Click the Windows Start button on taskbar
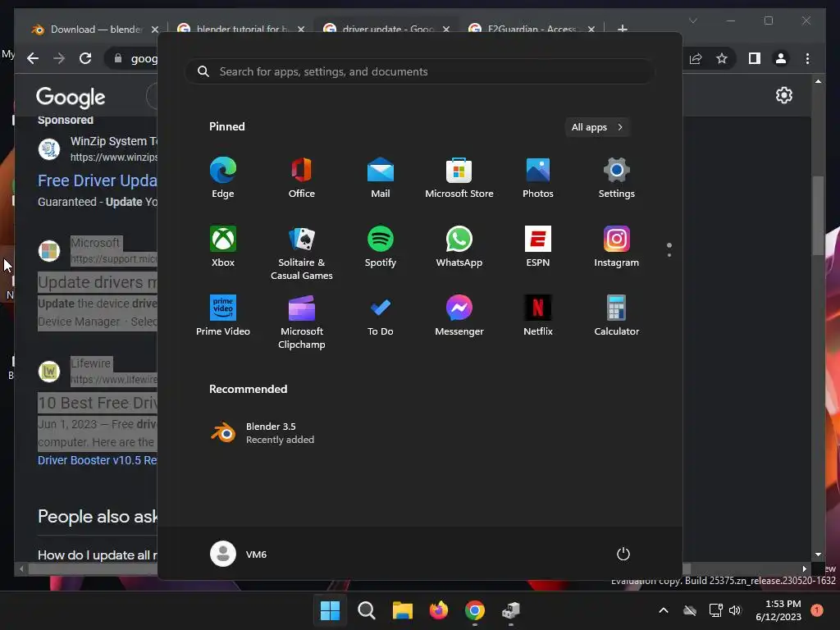The width and height of the screenshot is (840, 630). point(330,610)
